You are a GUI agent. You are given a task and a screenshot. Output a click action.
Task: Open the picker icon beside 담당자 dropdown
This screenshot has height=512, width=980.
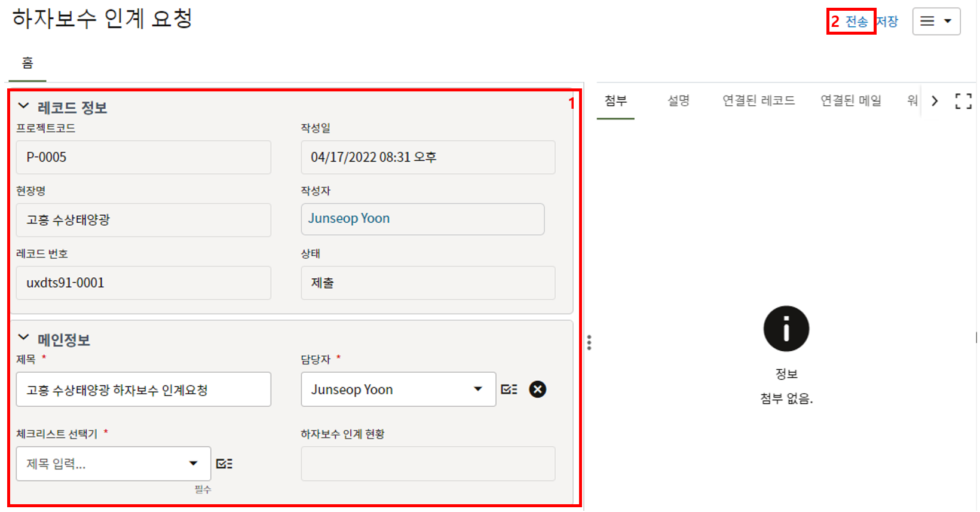point(509,390)
